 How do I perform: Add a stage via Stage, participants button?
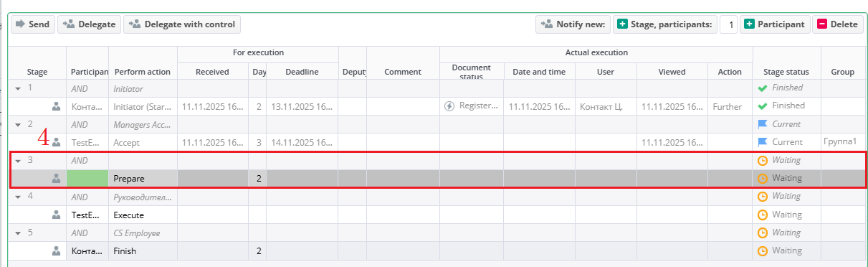pos(664,24)
